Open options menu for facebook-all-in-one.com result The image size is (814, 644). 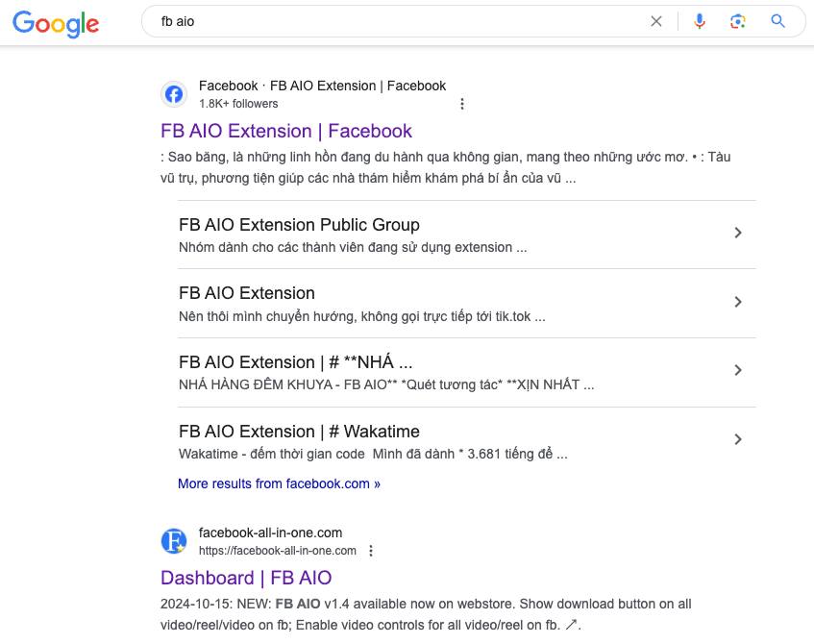pos(371,551)
